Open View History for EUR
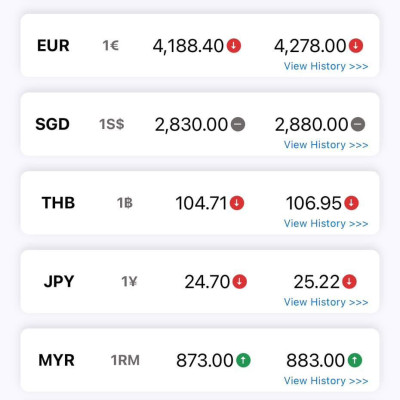This screenshot has height=400, width=400. tap(326, 66)
